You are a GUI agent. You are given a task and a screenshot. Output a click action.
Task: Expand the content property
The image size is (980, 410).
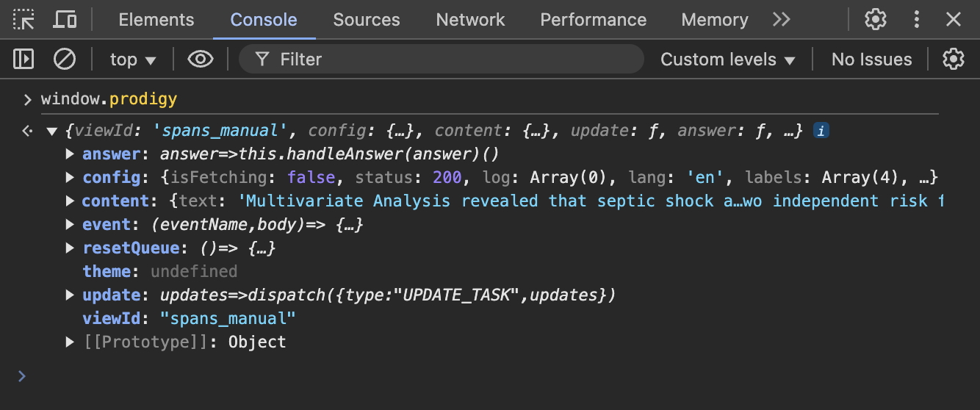[71, 201]
